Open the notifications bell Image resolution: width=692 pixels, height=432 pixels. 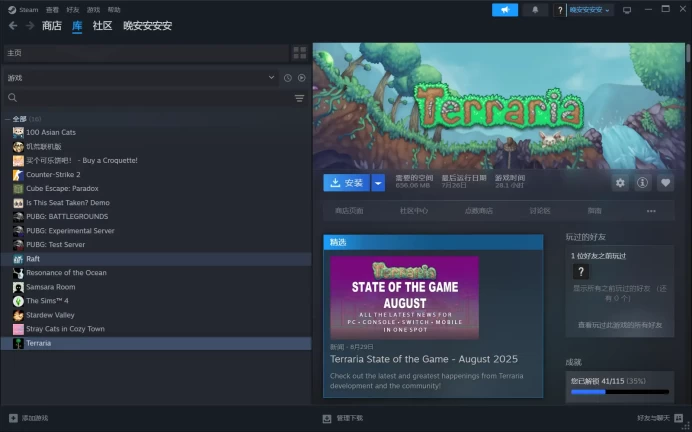535,10
